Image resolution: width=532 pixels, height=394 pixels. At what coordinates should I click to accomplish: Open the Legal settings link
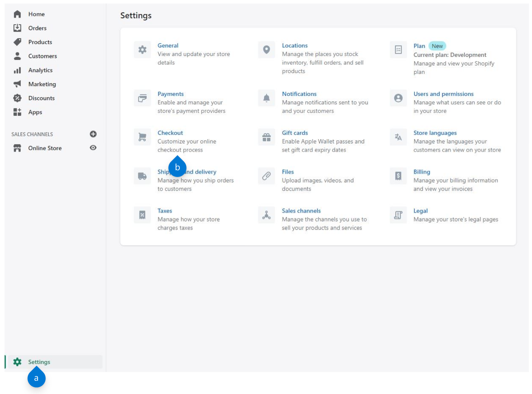click(x=421, y=211)
